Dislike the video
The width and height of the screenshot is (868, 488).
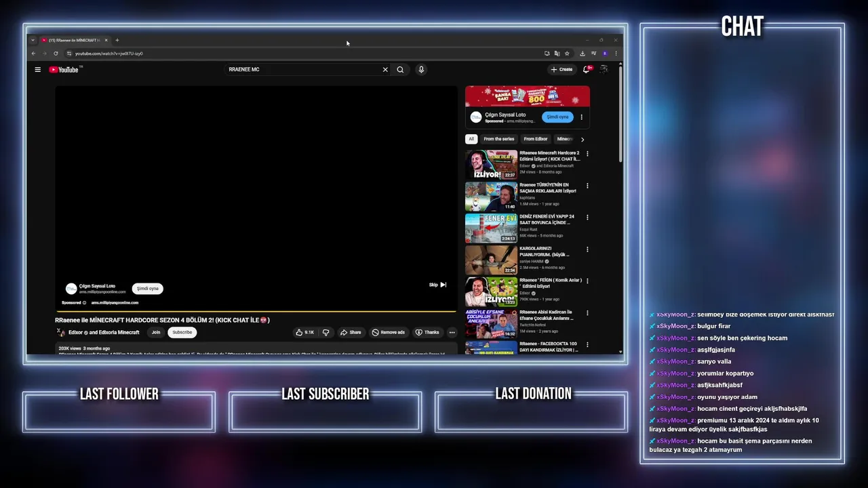pos(325,332)
